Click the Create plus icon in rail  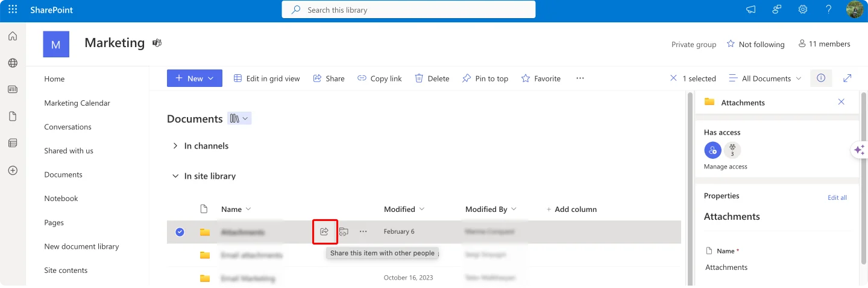coord(13,170)
